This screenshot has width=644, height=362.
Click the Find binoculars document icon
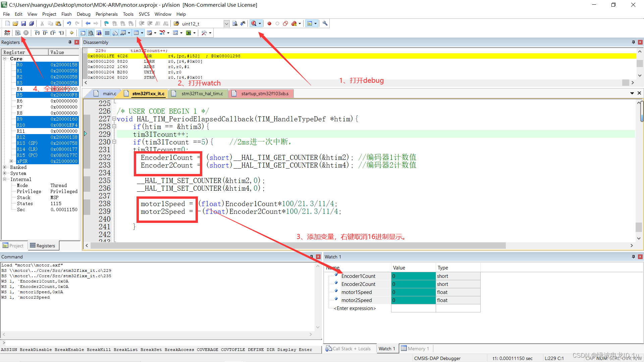pos(235,23)
